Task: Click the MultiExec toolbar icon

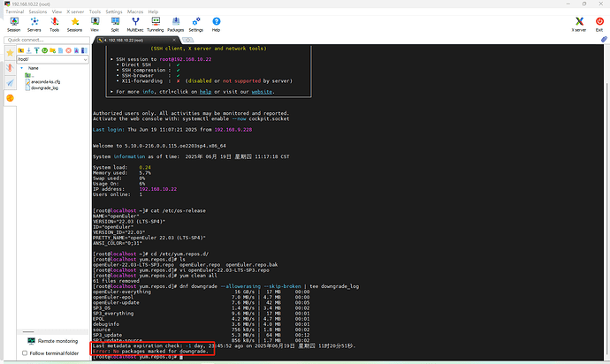Action: tap(135, 23)
